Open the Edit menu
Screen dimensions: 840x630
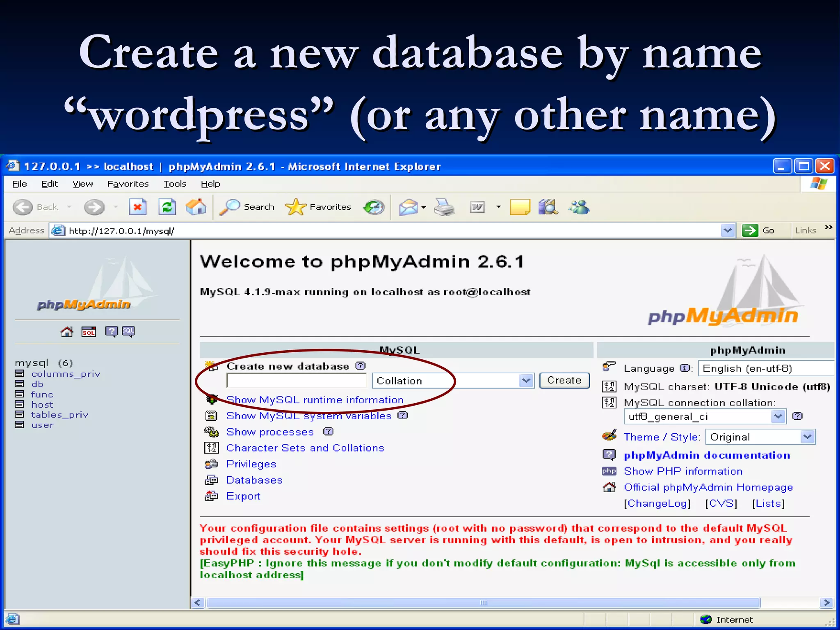50,184
